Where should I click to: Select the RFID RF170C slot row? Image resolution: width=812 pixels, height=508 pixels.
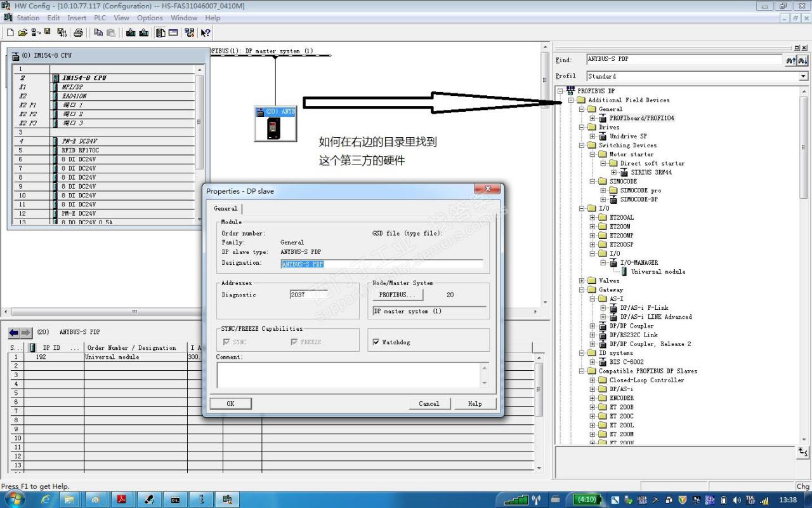(124, 150)
